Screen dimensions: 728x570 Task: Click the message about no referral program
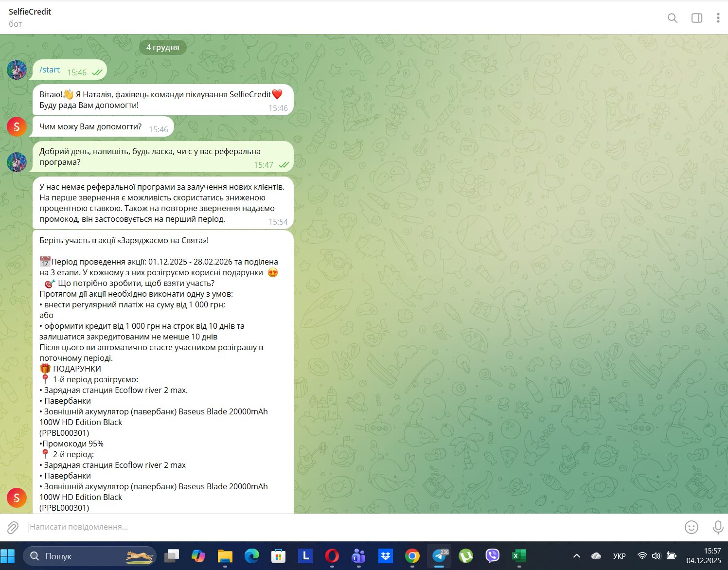(x=163, y=203)
